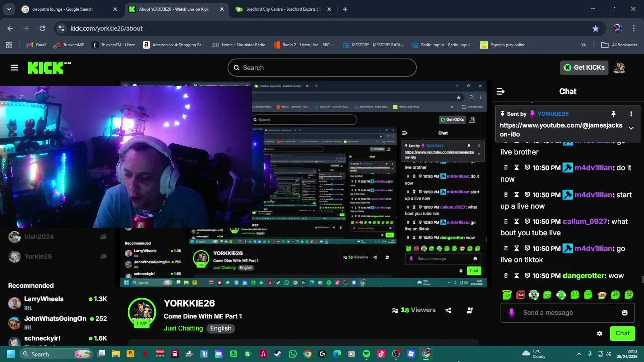Open the Kick hamburger menu
Image resolution: width=644 pixels, height=362 pixels.
[14, 68]
